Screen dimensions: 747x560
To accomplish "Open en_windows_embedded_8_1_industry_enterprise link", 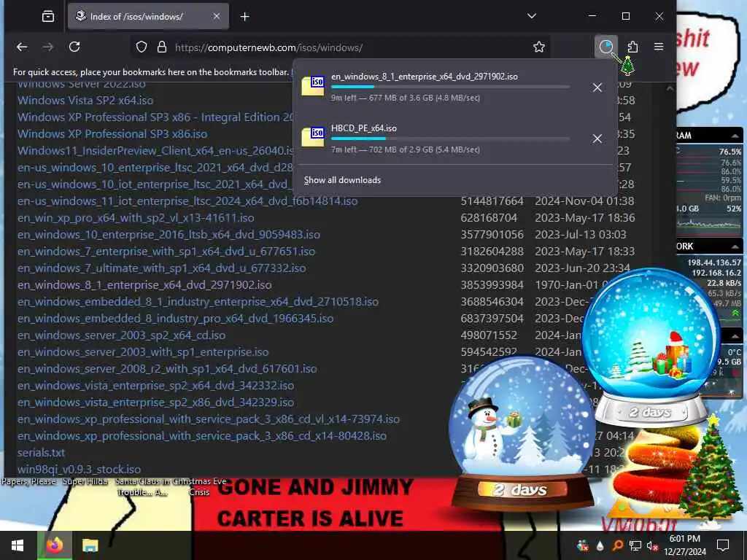I will pyautogui.click(x=198, y=301).
